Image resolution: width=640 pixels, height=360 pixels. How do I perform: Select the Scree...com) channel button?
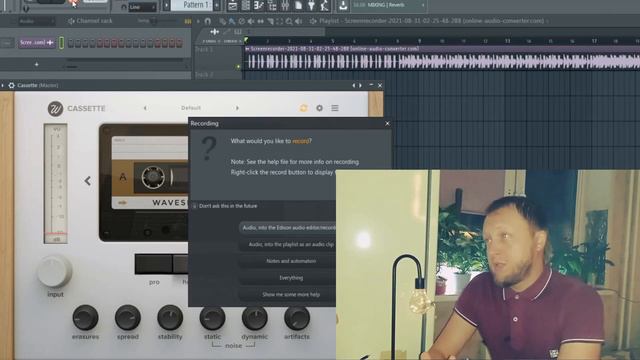pos(36,42)
